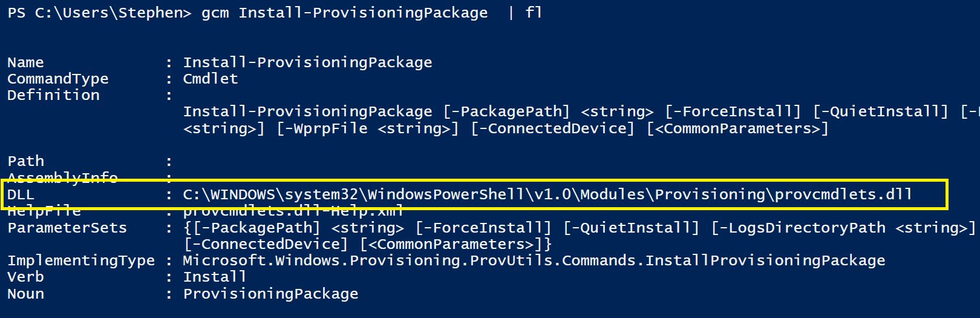Click the fl pipeline command
Viewport: 980px width, 318px height.
(534, 12)
